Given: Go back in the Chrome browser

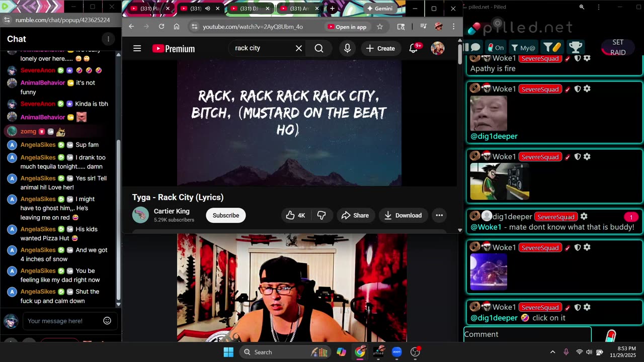Looking at the screenshot, I should [x=131, y=27].
